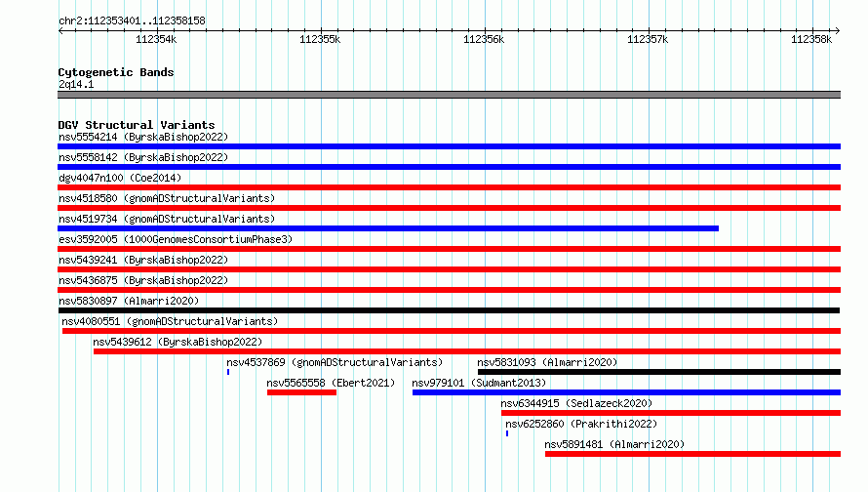The width and height of the screenshot is (868, 492).
Task: Click the nsv5436875 (ByrskaBishop2022) red bar
Action: [449, 290]
